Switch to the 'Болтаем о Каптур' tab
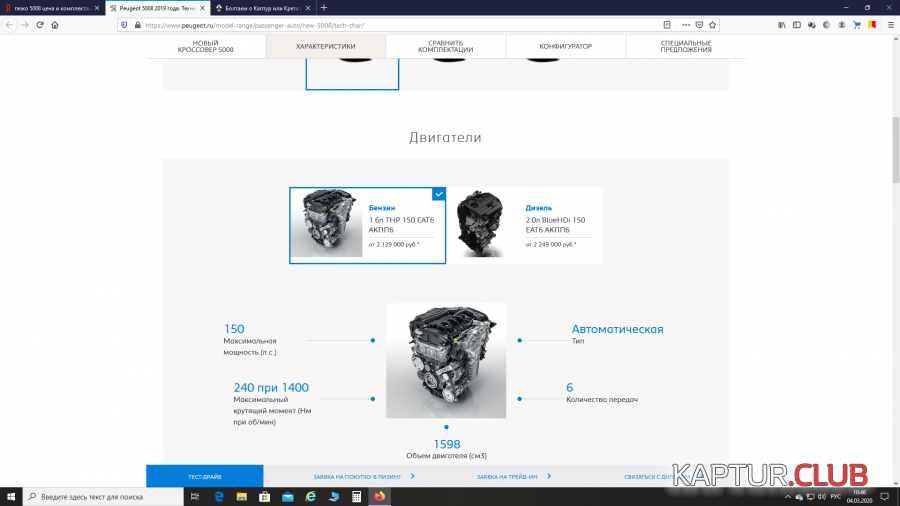900x506 pixels. [x=263, y=8]
